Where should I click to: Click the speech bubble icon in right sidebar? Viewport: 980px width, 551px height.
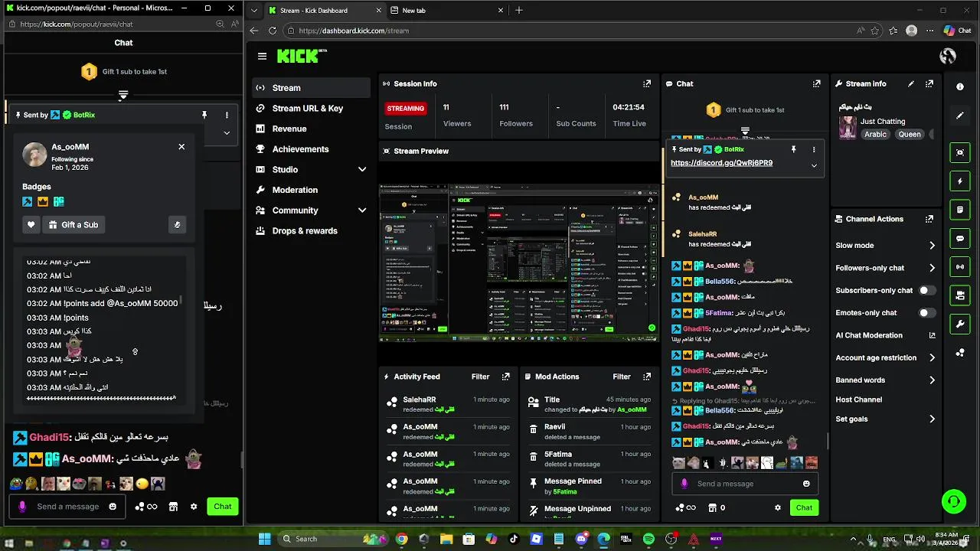[x=960, y=238]
